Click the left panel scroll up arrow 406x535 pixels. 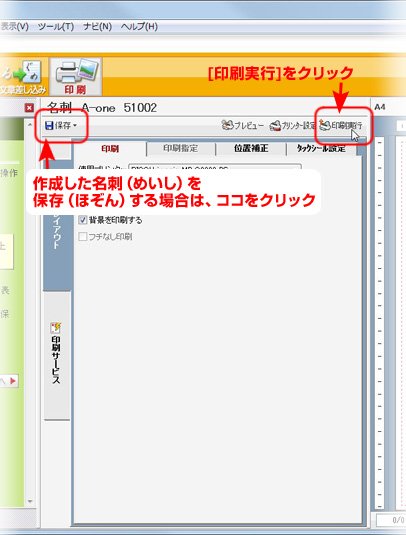tap(30, 125)
